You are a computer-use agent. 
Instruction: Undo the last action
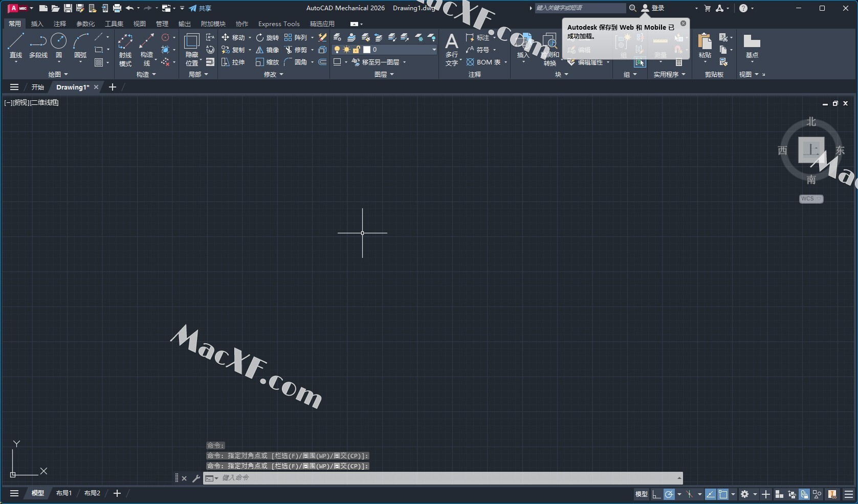click(x=129, y=8)
